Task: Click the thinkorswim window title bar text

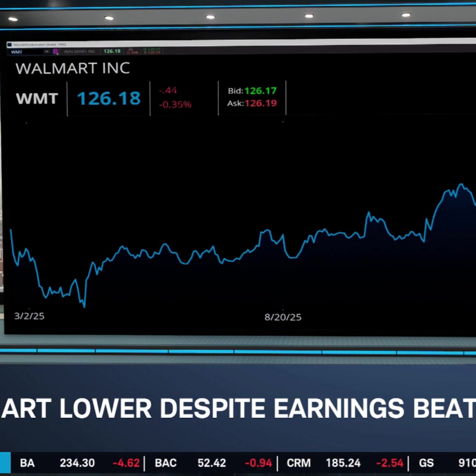Action: click(x=40, y=45)
